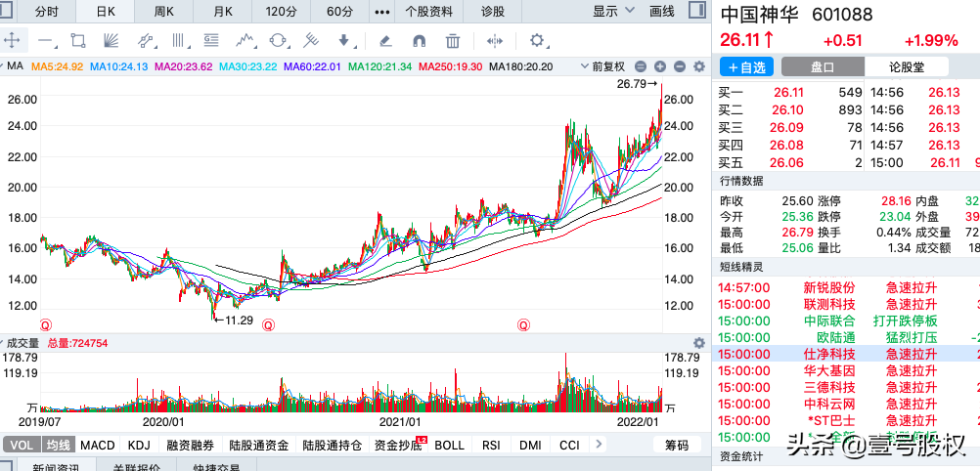Open the 诊股 tab
980x471 pixels.
coord(493,12)
